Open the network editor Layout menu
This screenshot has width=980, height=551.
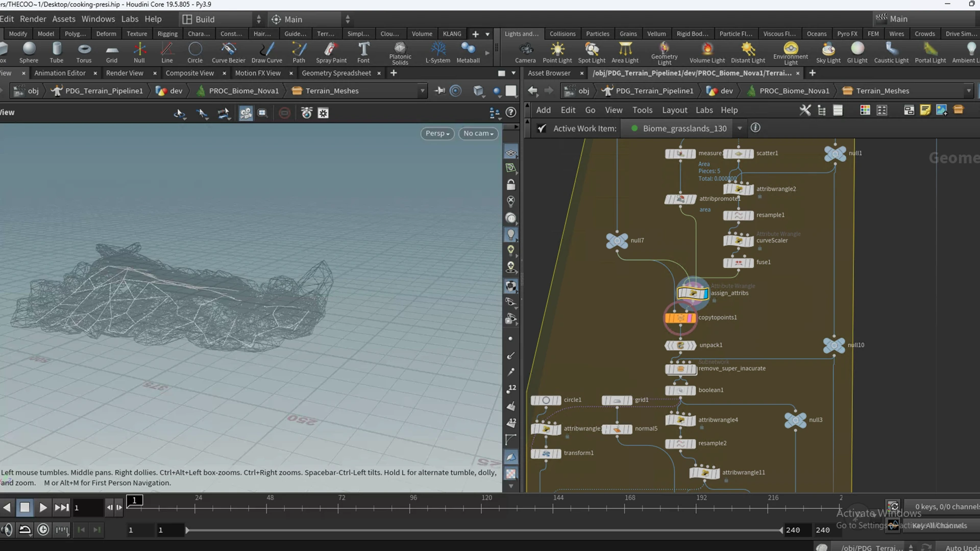pyautogui.click(x=674, y=110)
